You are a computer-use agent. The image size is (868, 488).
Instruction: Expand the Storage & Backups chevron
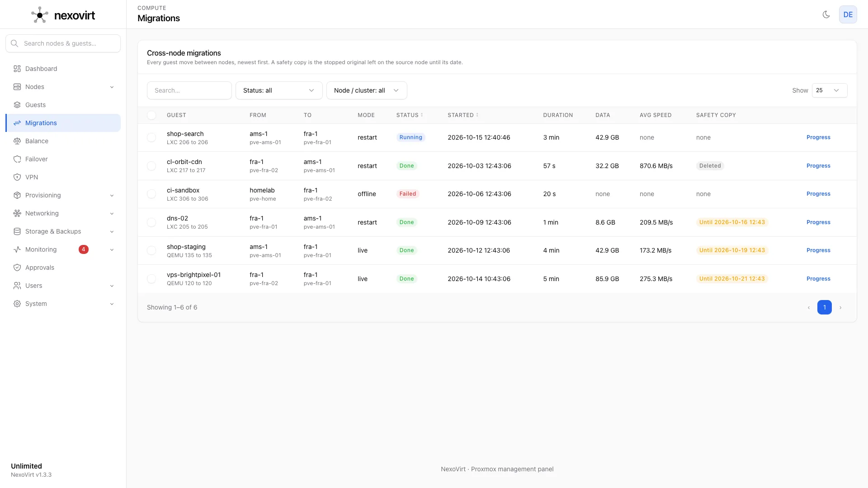click(x=112, y=232)
